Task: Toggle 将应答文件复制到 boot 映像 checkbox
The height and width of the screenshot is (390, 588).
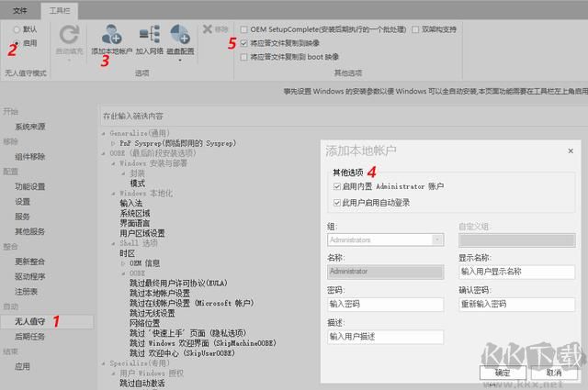Action: point(244,57)
